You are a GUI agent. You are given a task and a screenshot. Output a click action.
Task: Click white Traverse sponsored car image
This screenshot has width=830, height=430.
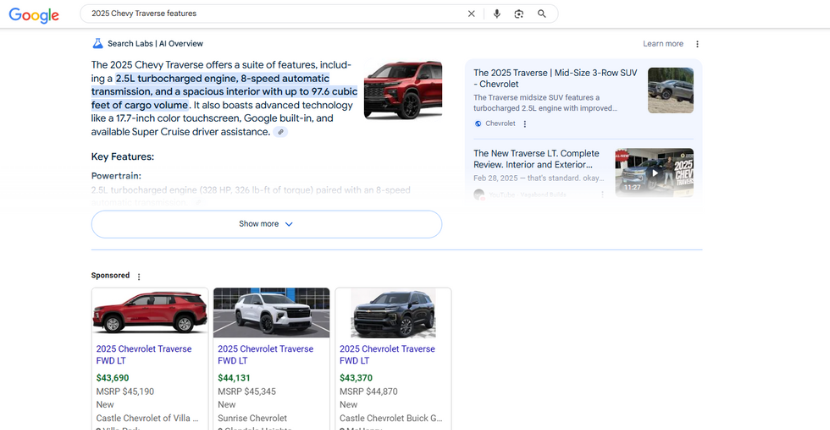(x=272, y=312)
